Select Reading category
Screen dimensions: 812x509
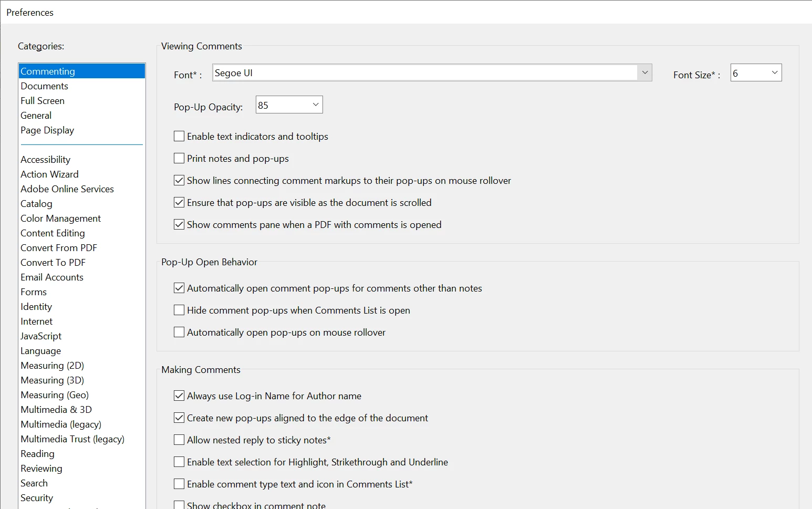[x=82, y=454]
